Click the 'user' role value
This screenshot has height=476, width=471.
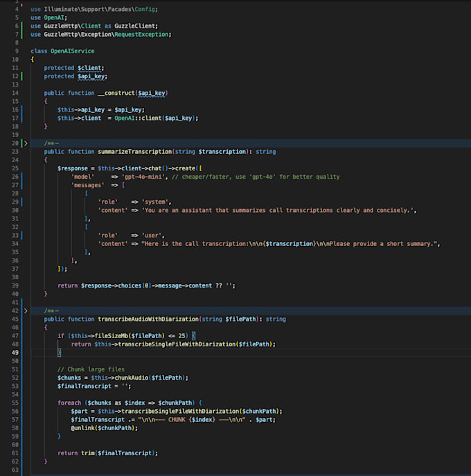click(152, 236)
